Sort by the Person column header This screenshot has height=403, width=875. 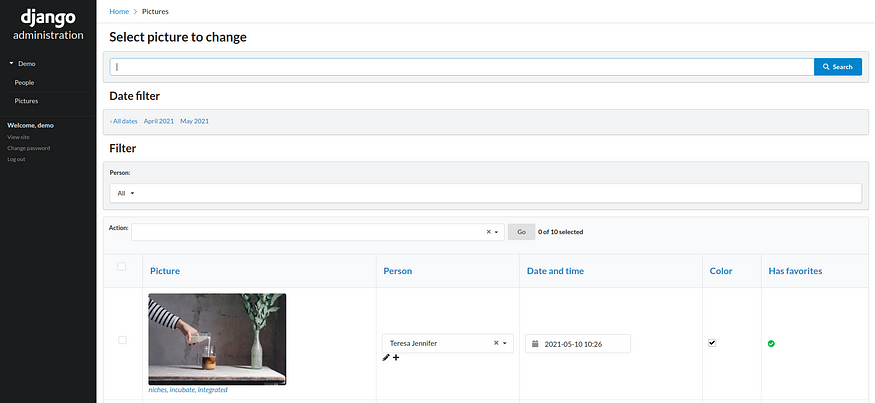coord(398,271)
